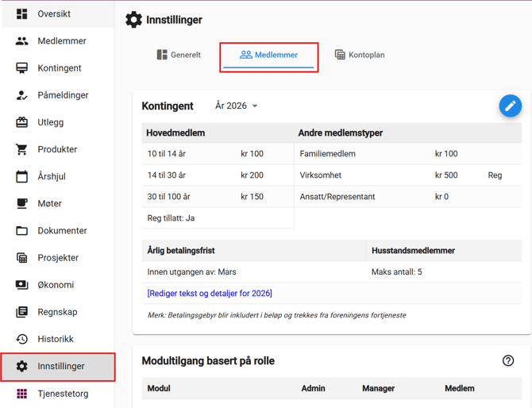Open Dokumenter in the sidebar

click(x=62, y=231)
